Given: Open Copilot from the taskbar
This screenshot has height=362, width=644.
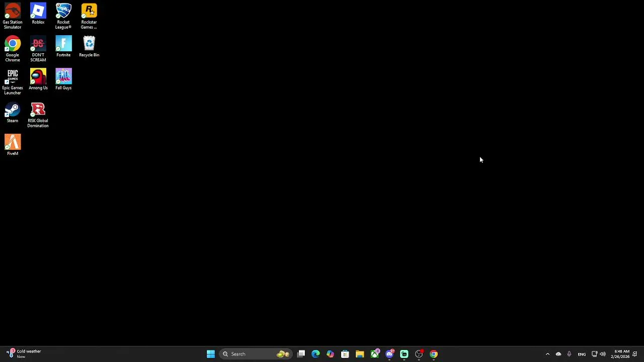Looking at the screenshot, I should [x=330, y=354].
